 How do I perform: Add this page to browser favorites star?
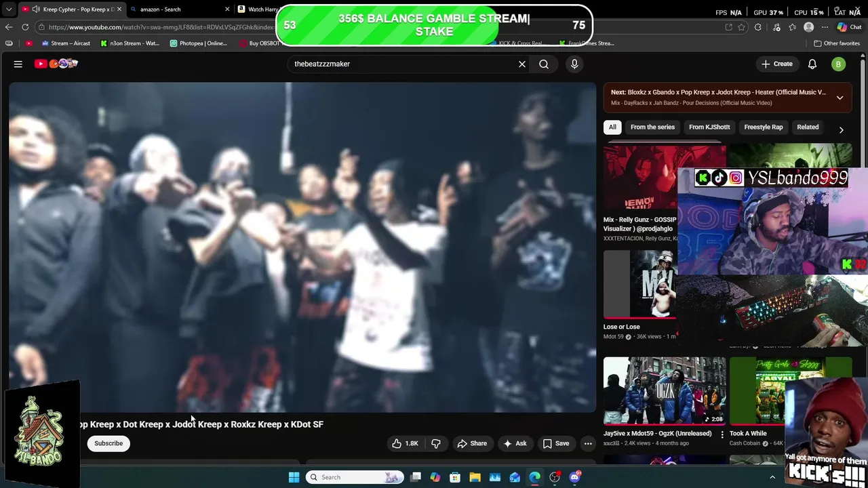click(741, 27)
